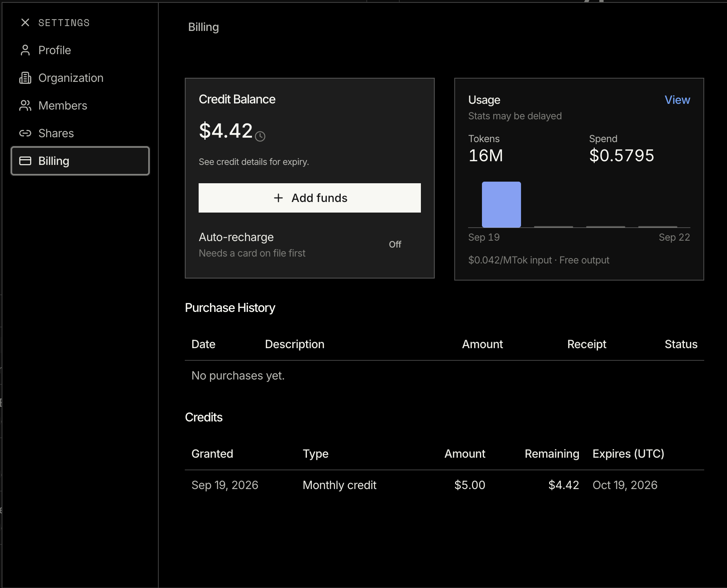The height and width of the screenshot is (588, 727).
Task: Click the Granted column header
Action: pyautogui.click(x=212, y=454)
